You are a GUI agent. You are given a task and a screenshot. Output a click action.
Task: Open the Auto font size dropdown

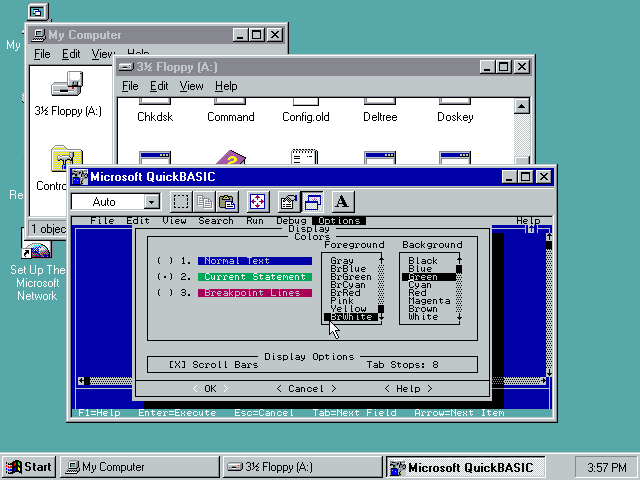[151, 202]
